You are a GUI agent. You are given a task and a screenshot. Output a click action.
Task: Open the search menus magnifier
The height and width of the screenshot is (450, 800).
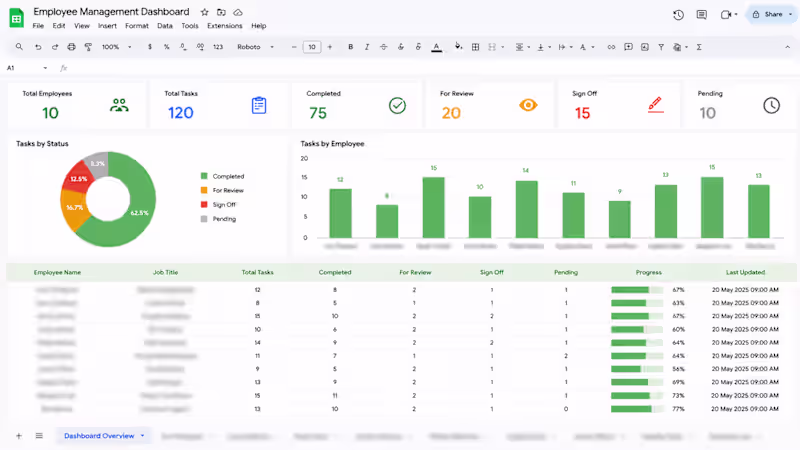click(19, 47)
